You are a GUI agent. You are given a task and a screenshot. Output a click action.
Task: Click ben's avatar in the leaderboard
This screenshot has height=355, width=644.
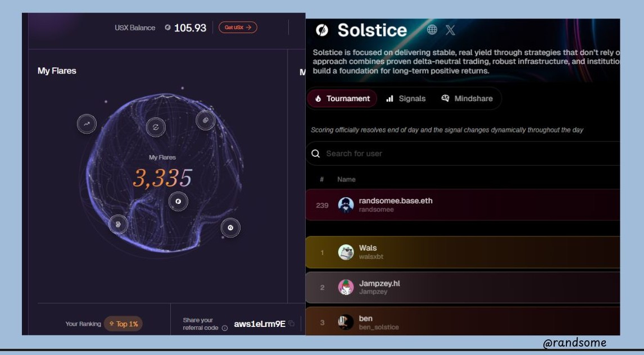(x=346, y=322)
